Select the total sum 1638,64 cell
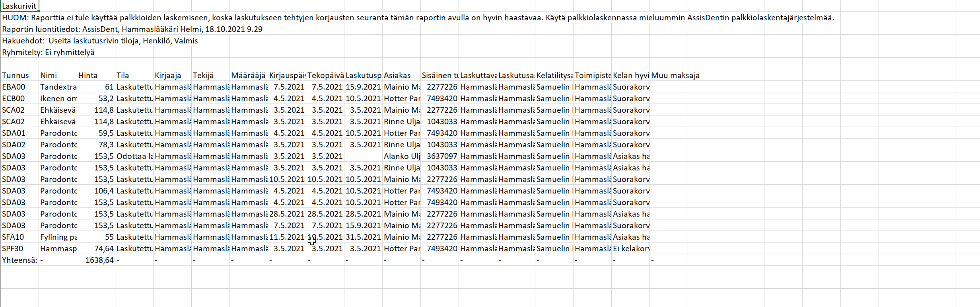This screenshot has height=307, width=980. (x=96, y=260)
